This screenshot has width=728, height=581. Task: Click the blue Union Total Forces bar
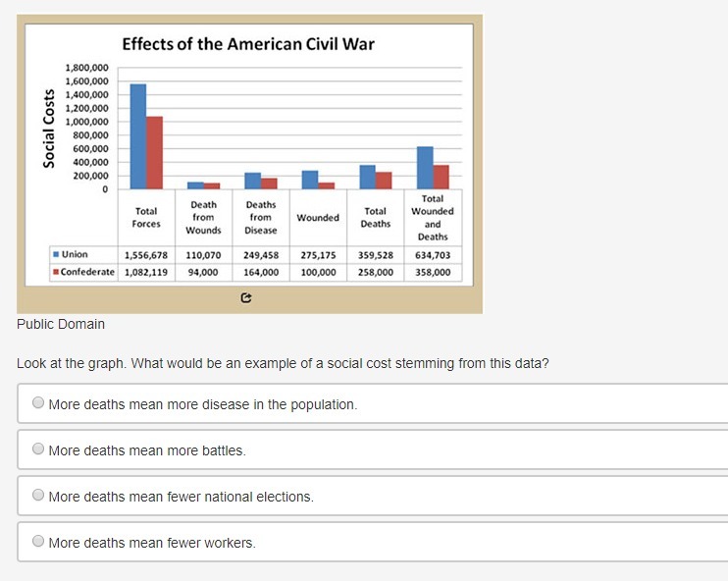(x=138, y=136)
